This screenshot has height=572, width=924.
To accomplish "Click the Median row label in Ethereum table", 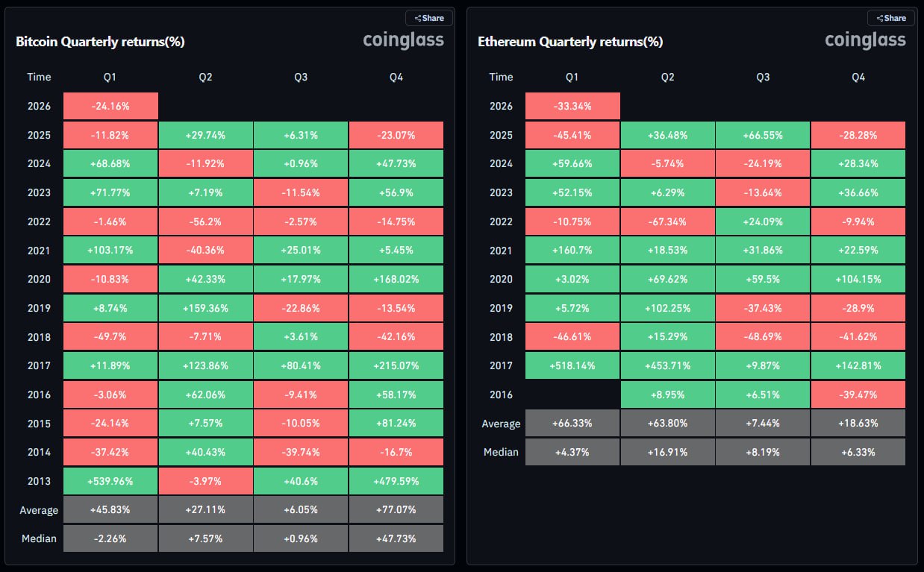I will 501,452.
